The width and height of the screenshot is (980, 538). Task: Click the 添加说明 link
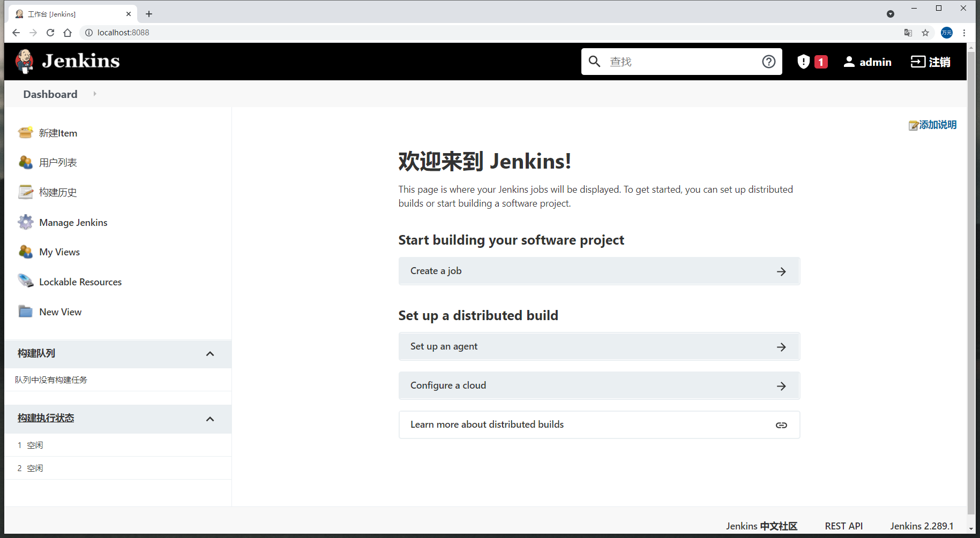point(938,125)
